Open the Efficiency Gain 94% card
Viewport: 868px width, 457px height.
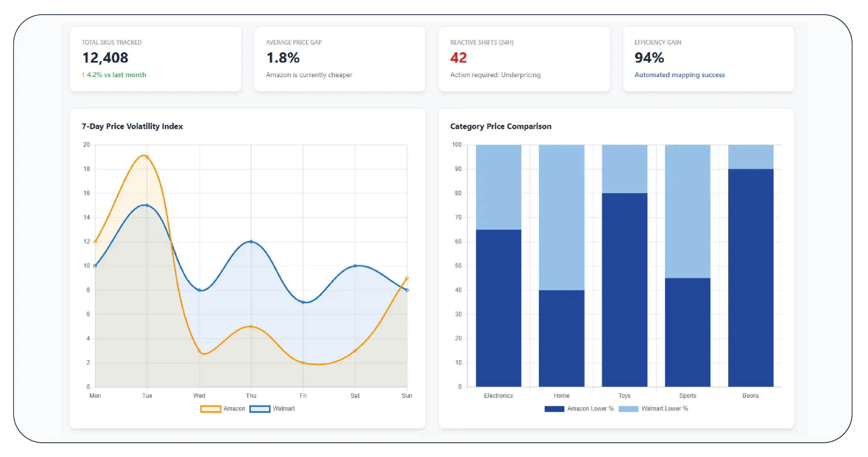[708, 59]
